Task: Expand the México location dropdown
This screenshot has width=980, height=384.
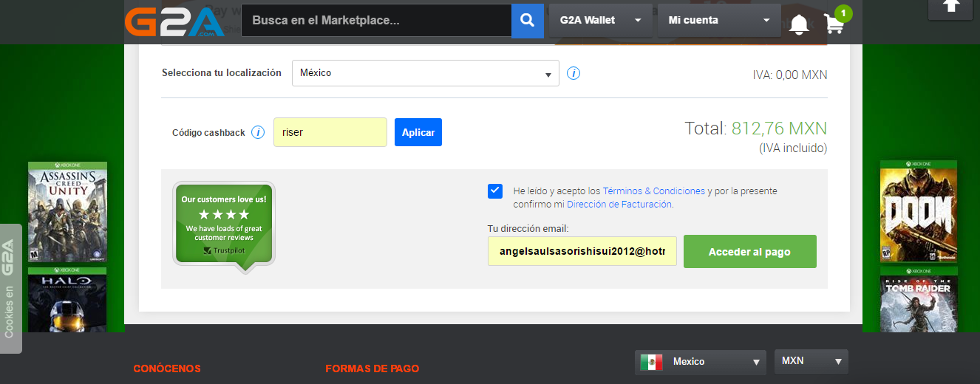Action: [426, 73]
